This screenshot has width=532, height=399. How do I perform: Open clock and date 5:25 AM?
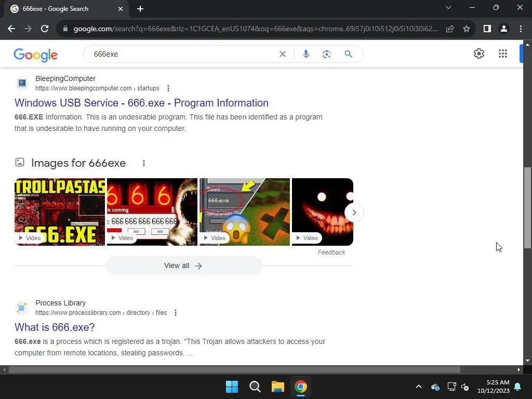[494, 387]
